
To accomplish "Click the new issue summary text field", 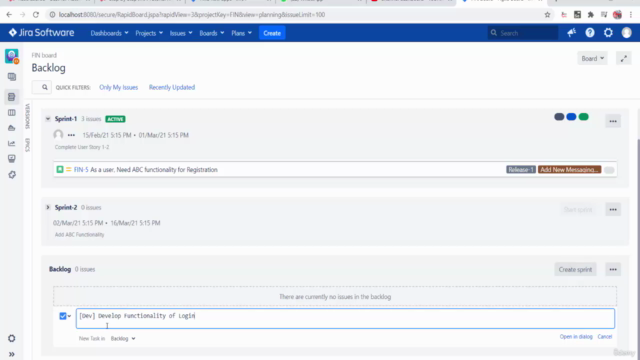I will (x=345, y=318).
